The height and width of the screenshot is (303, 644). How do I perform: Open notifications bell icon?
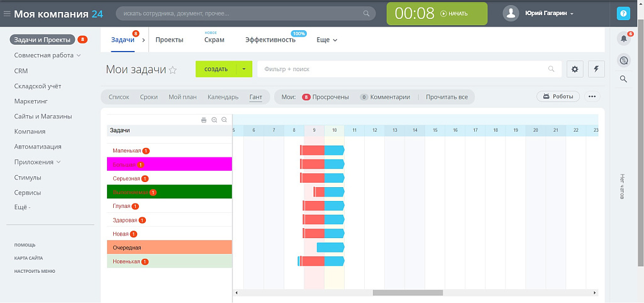(624, 39)
